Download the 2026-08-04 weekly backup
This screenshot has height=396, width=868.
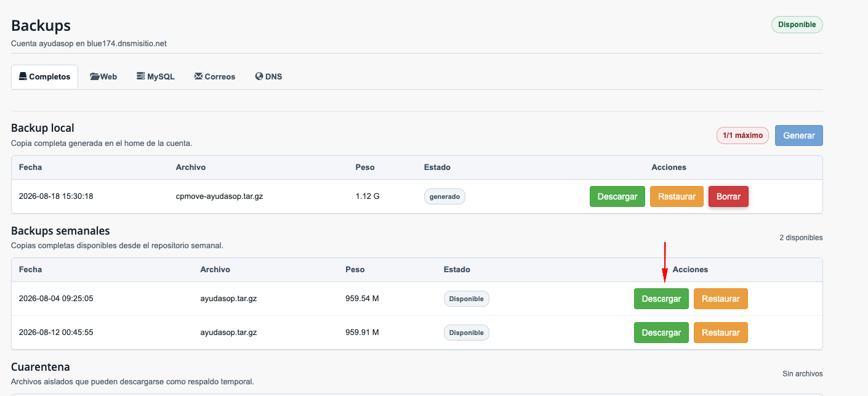[x=661, y=299]
